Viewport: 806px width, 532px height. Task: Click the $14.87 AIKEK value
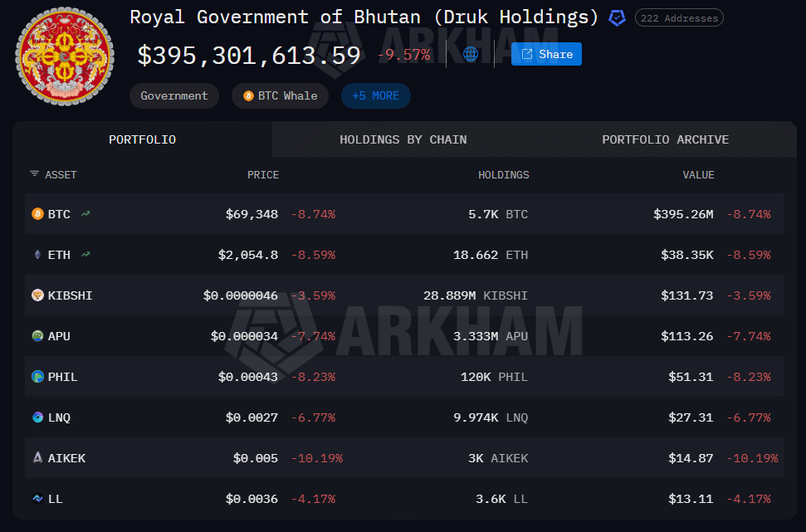(x=691, y=458)
